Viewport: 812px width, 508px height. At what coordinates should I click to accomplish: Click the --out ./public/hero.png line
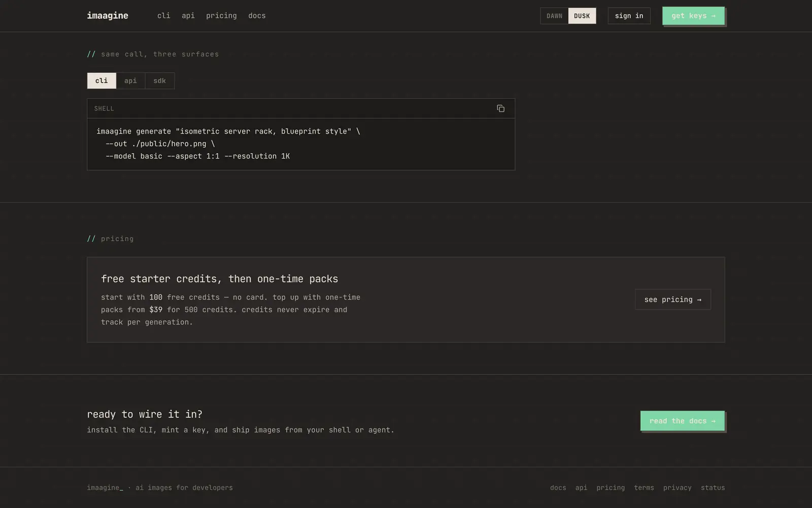[160, 144]
